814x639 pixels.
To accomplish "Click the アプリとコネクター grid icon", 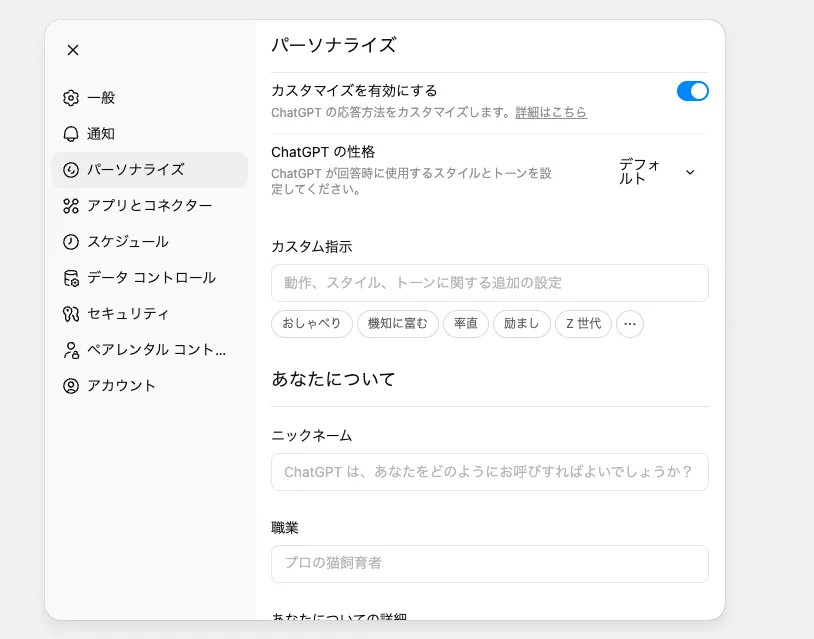I will (71, 206).
